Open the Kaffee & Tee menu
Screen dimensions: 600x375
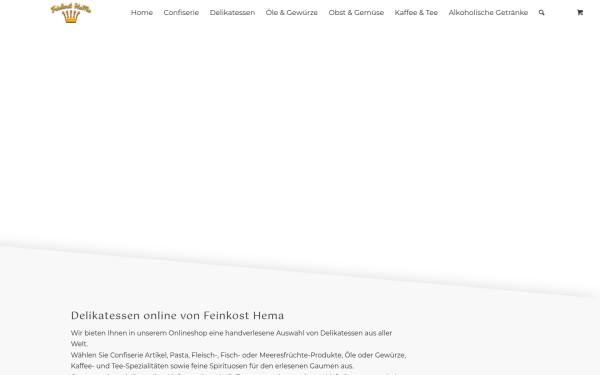pos(416,13)
